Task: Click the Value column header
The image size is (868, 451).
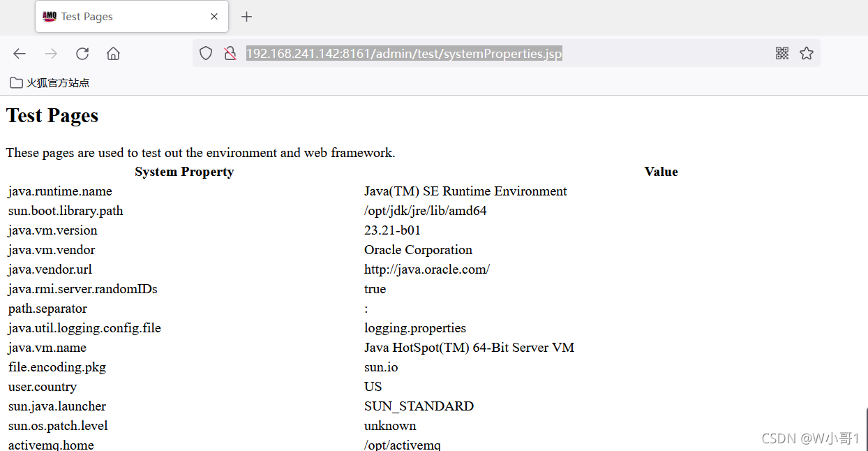Action: 661,172
